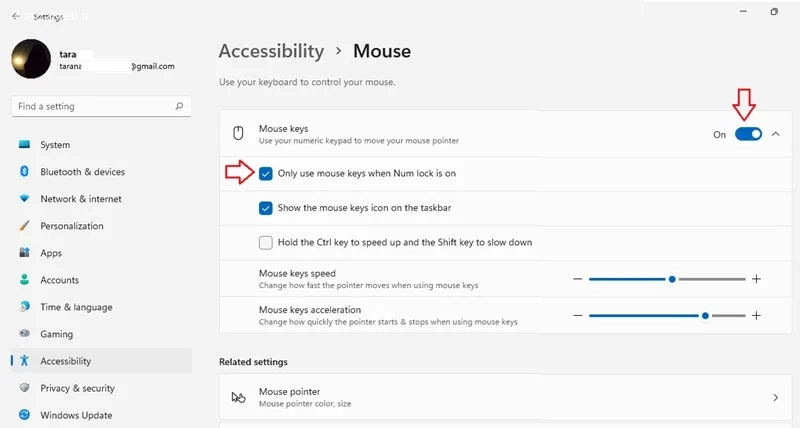Click the Windows Update icon

[25, 415]
